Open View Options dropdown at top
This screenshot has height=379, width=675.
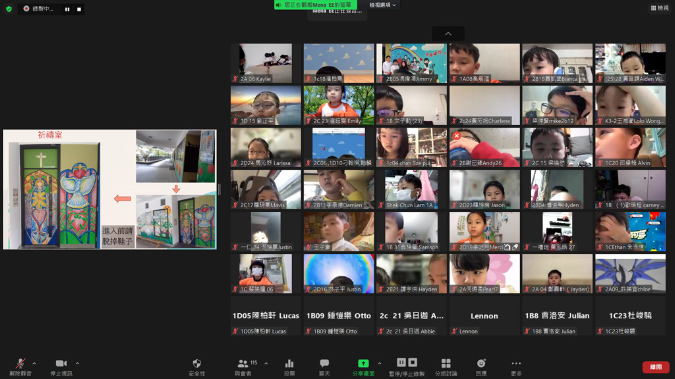383,5
